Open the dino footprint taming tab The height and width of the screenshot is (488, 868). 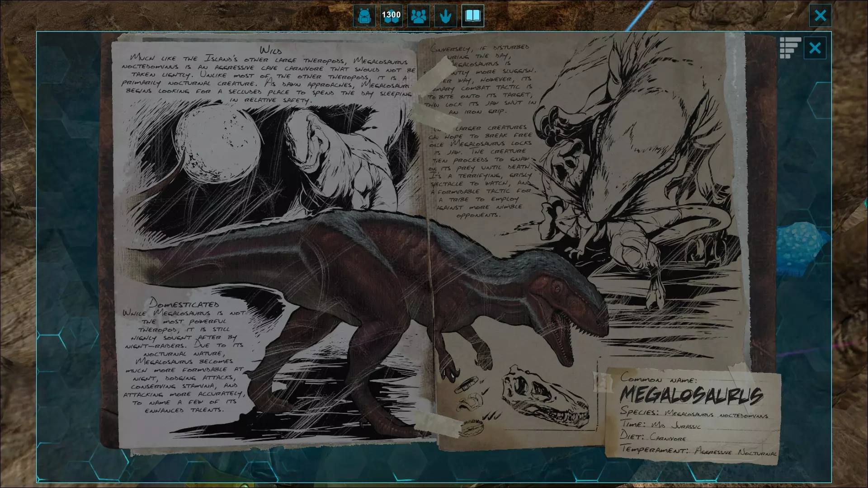pyautogui.click(x=445, y=16)
